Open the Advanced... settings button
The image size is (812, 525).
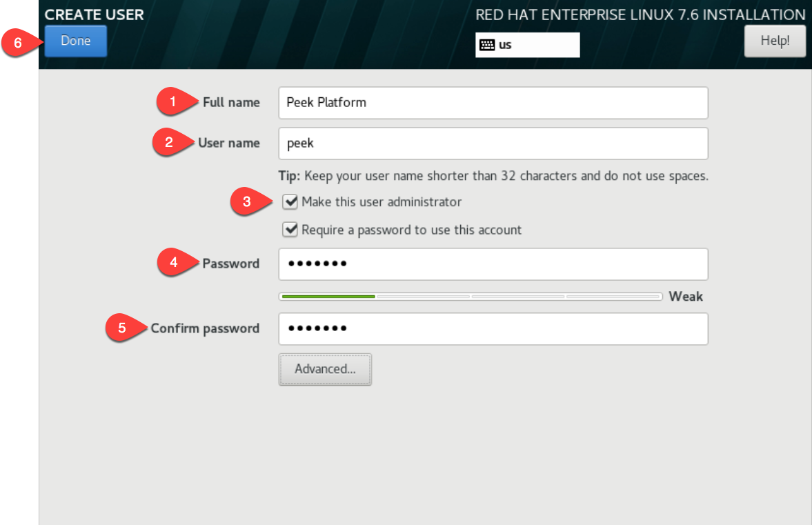(x=325, y=369)
